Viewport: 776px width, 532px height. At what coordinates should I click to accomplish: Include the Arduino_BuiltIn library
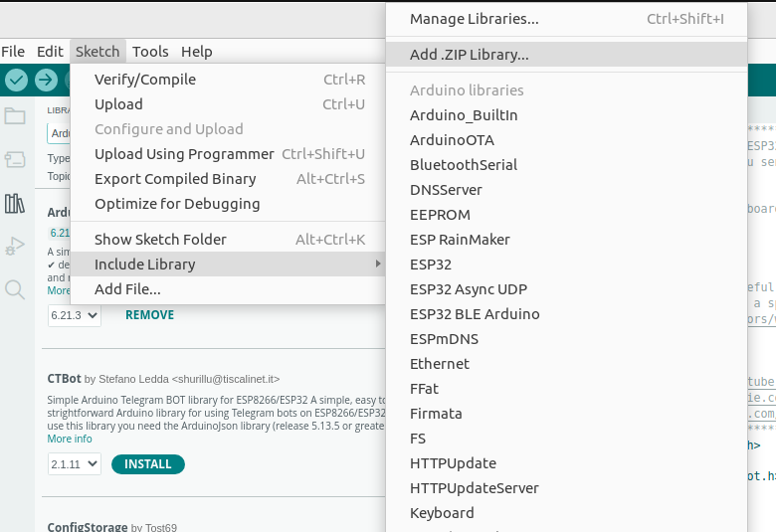(567, 114)
